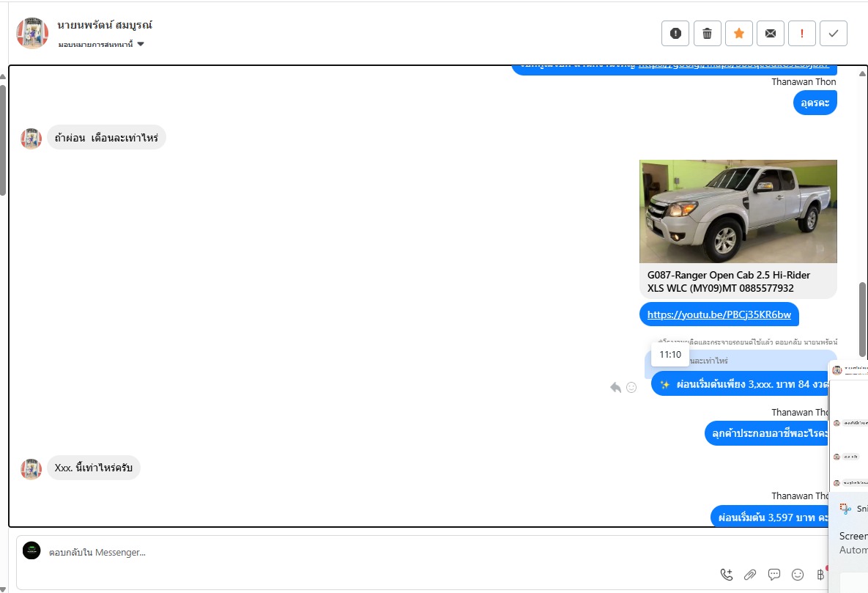
Task: Click customer message ถ้าผ่อน เดือนละเท่าไหร่
Action: (106, 138)
